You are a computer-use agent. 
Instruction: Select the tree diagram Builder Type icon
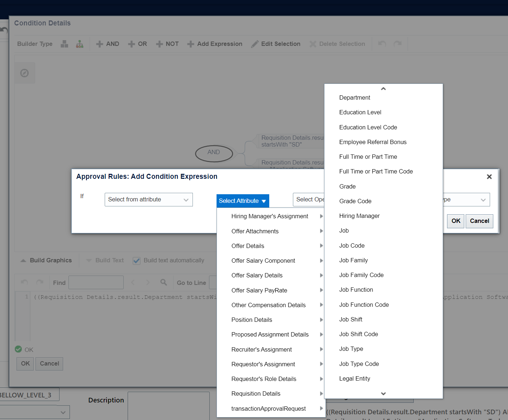[79, 44]
